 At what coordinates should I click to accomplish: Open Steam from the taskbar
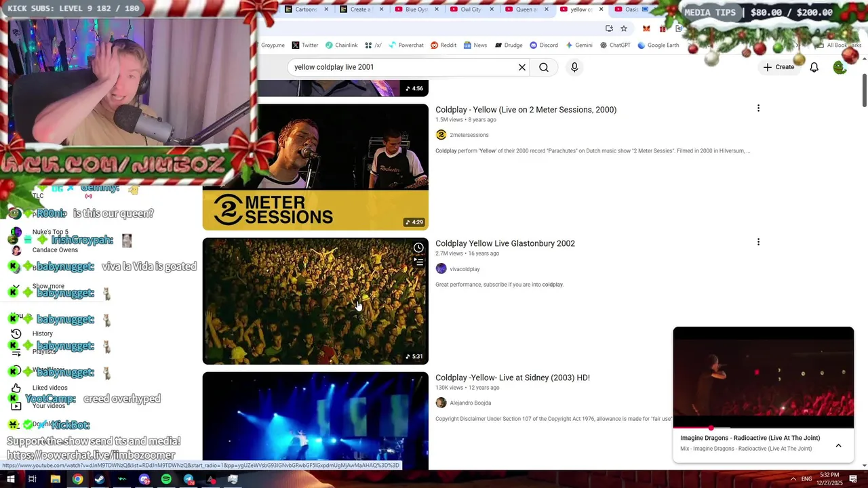(100, 479)
